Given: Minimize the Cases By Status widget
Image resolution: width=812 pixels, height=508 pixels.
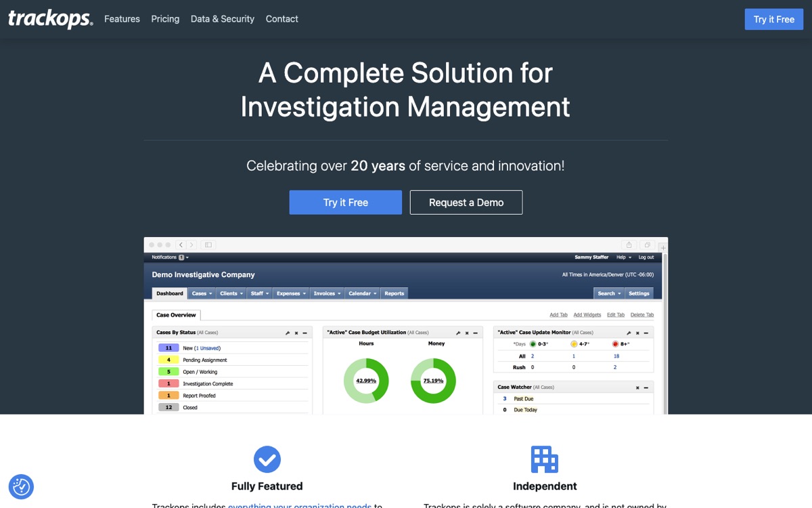Looking at the screenshot, I should tap(305, 333).
